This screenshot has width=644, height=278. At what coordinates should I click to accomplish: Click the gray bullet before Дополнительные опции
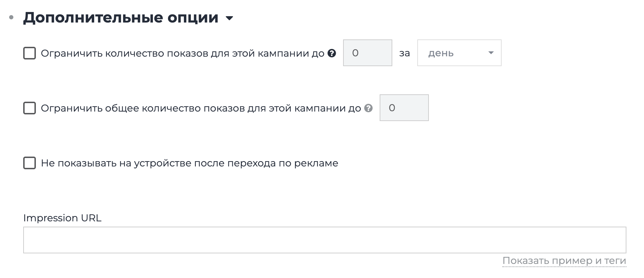(x=11, y=18)
